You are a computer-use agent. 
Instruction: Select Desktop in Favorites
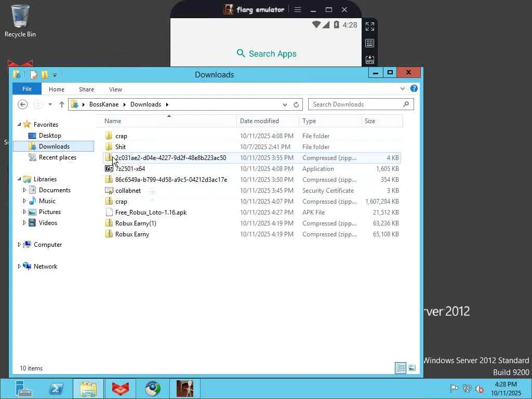(50, 136)
